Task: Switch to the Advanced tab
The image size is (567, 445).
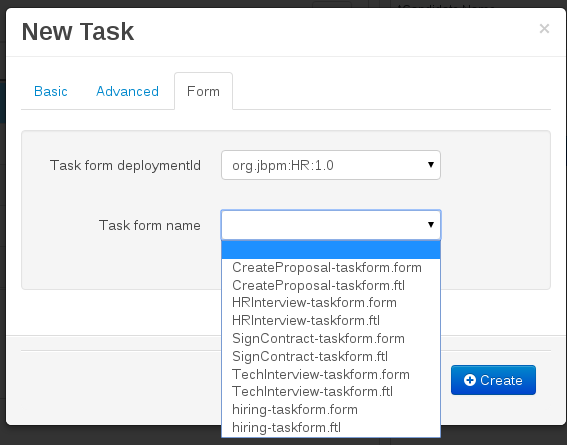Action: pyautogui.click(x=127, y=91)
